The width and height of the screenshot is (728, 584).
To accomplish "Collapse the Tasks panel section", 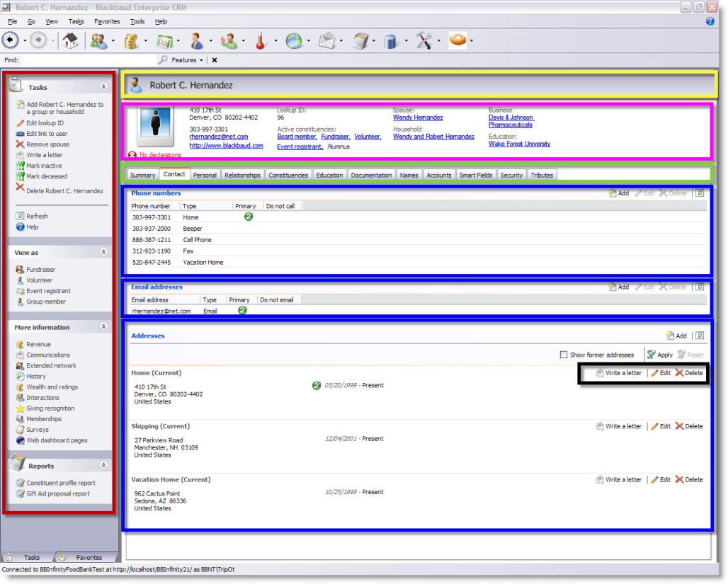I will point(103,87).
